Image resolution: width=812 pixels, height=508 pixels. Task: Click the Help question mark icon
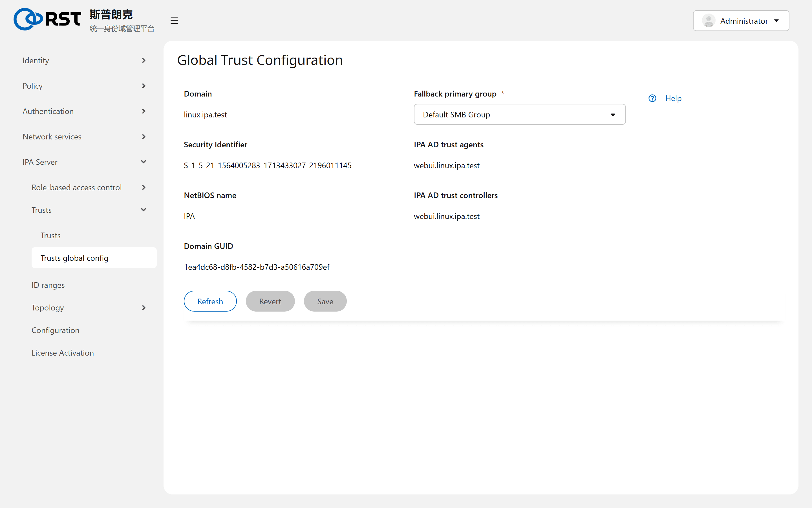pos(652,98)
